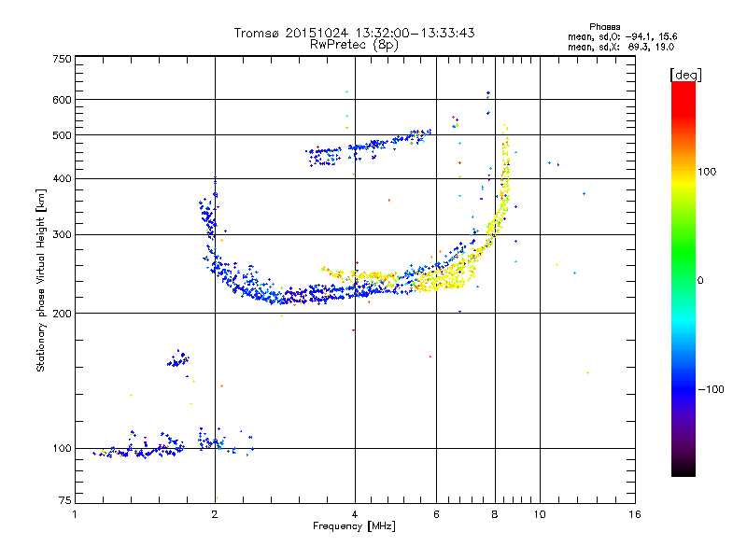Click the x-axis tick label '1'
The image size is (747, 560).
click(75, 514)
